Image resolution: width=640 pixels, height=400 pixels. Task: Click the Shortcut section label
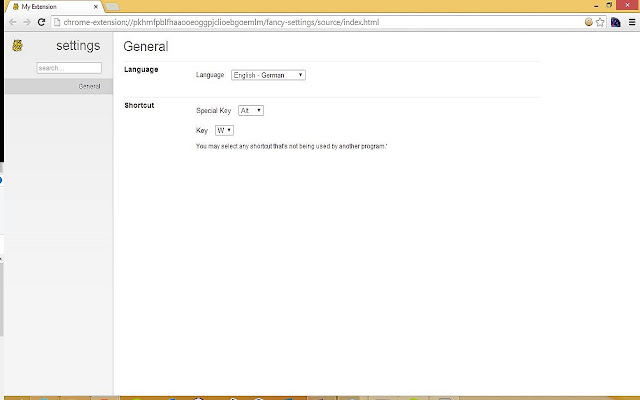pyautogui.click(x=139, y=105)
